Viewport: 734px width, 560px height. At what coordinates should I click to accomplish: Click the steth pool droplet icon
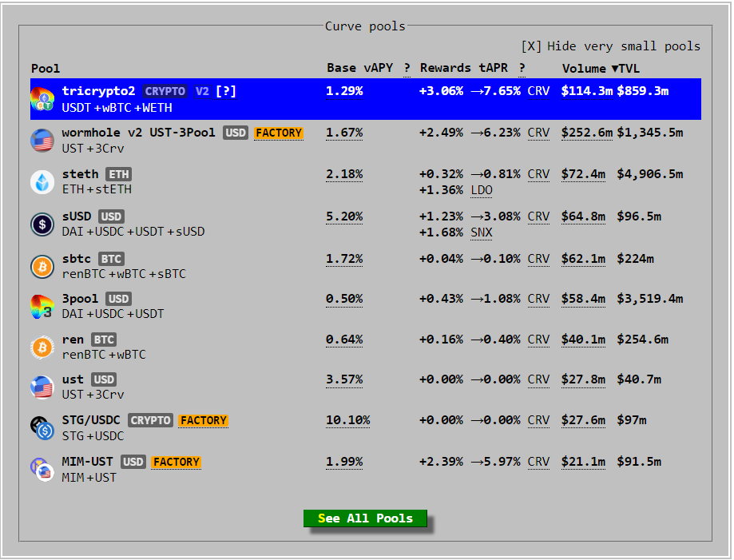(x=42, y=181)
